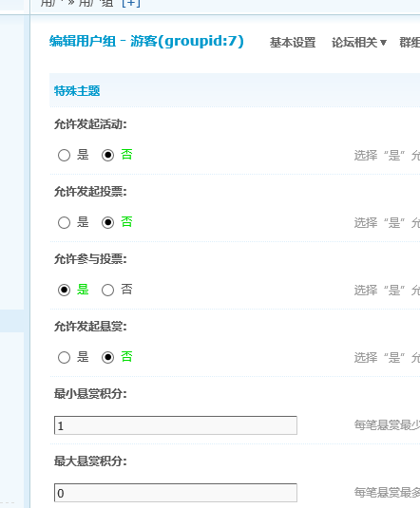Select 否 for 允许发起投票

coord(107,222)
